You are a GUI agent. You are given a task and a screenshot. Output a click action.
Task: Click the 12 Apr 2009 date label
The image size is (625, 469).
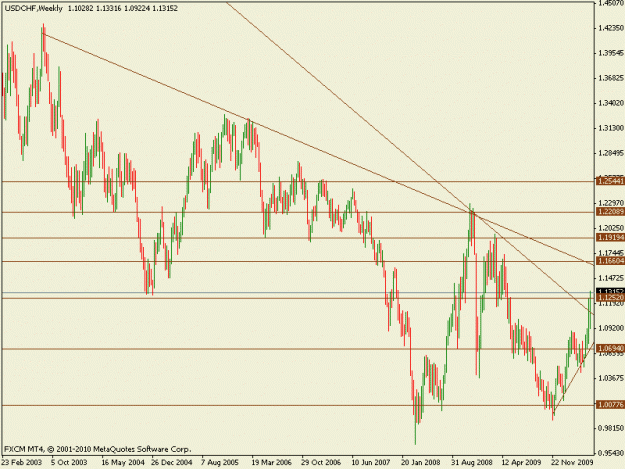point(521,463)
